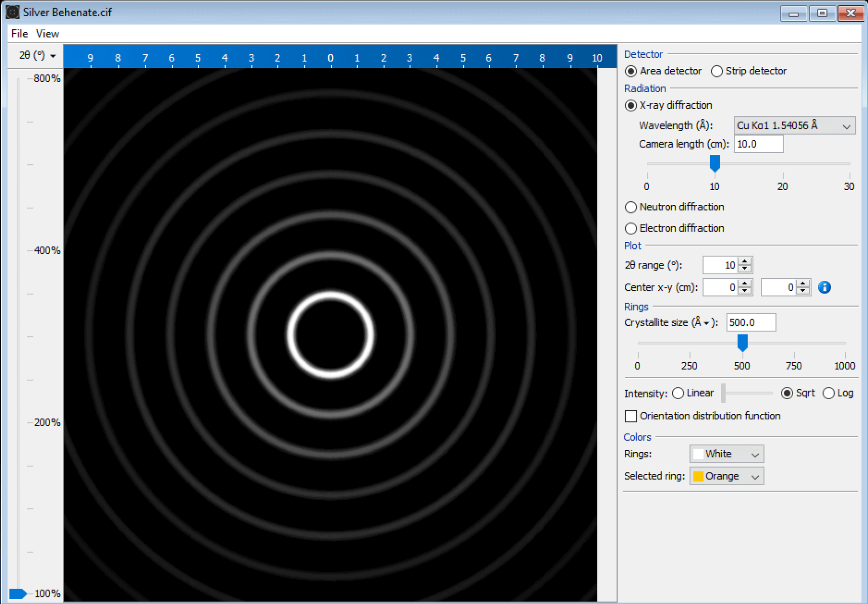Click the Camera length input field
This screenshot has width=868, height=604.
[x=758, y=144]
